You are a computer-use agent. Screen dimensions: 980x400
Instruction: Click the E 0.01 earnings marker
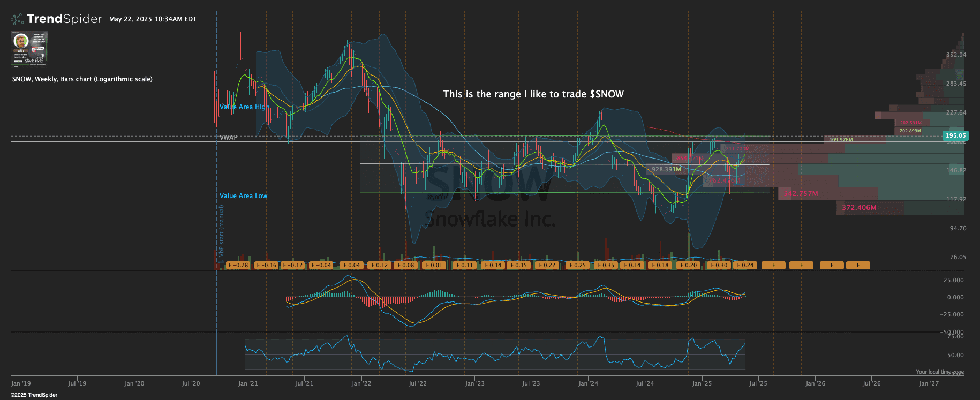pos(434,265)
